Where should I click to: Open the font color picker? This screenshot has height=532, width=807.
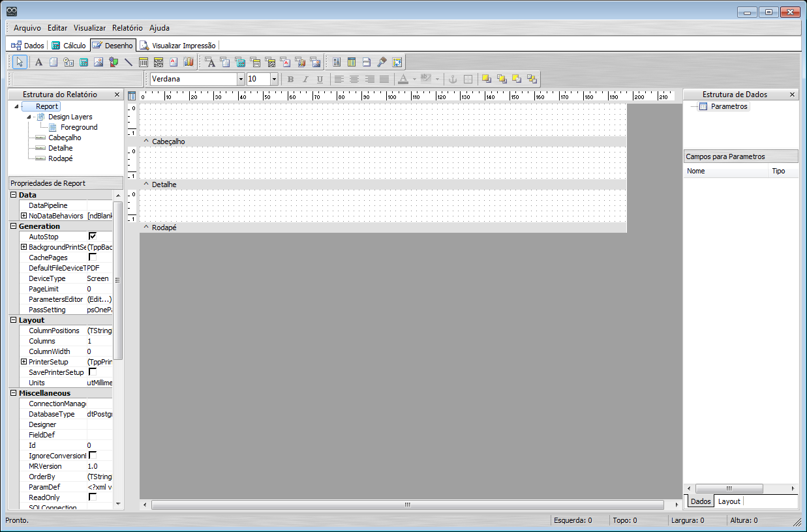pyautogui.click(x=414, y=79)
